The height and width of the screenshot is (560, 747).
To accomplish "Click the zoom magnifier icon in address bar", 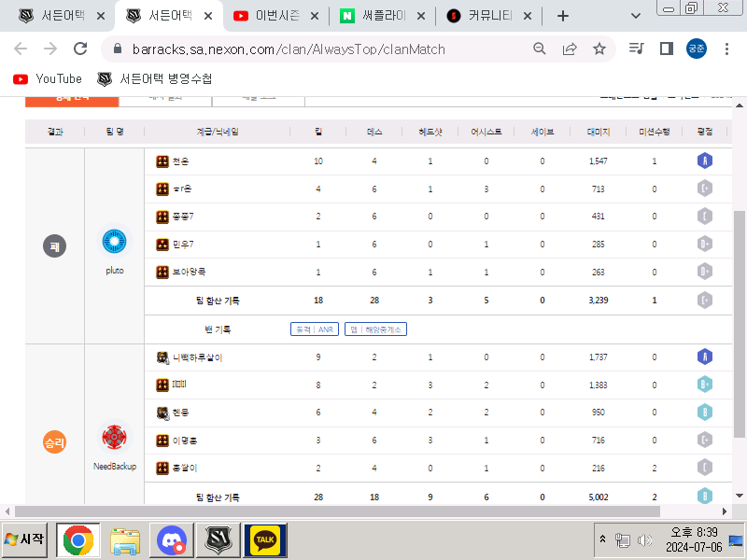I will pyautogui.click(x=540, y=49).
